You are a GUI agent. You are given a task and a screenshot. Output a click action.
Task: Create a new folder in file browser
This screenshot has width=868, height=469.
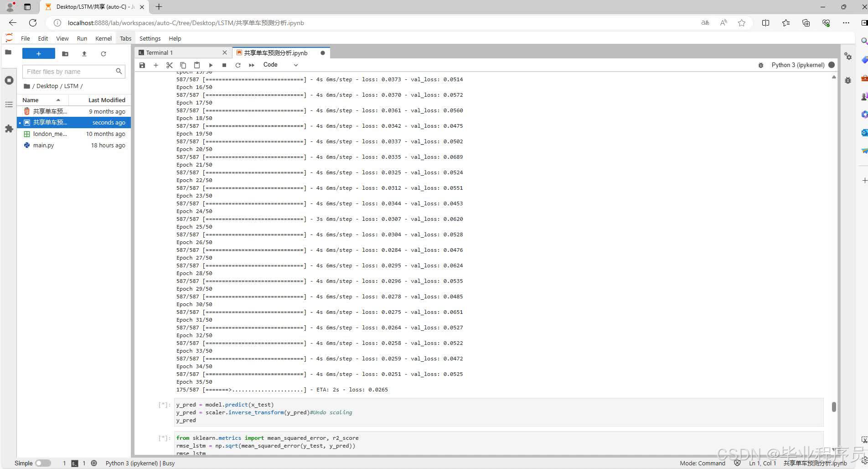(x=65, y=54)
